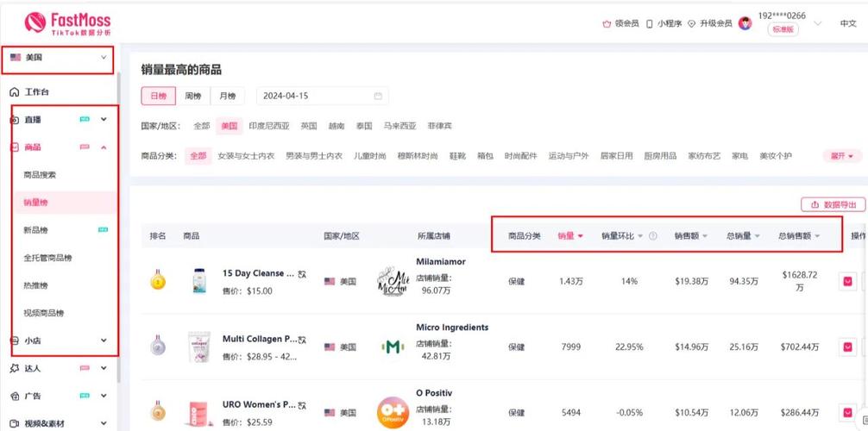
Task: Sort by 销量环比 column
Action: 622,235
